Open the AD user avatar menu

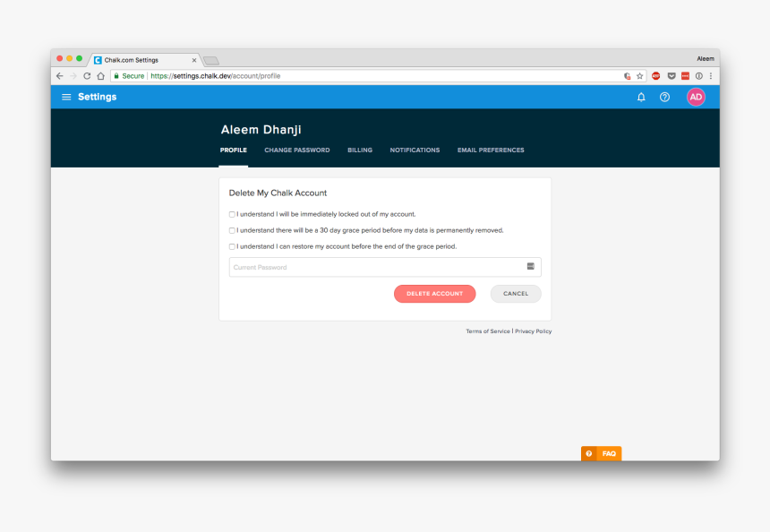(696, 98)
